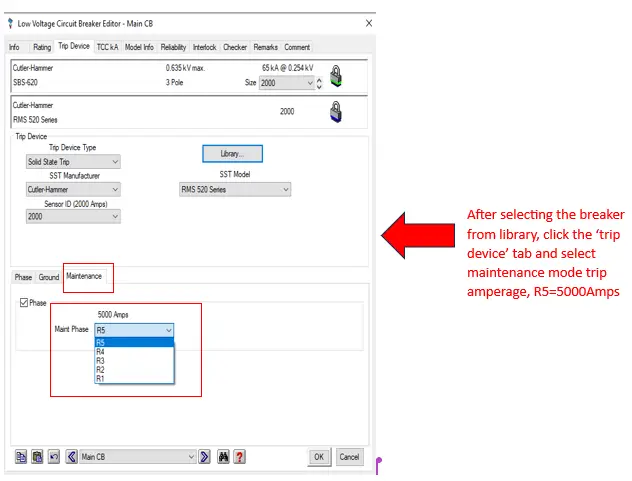Click the copy icon in bottom toolbar
Image resolution: width=632 pixels, height=481 pixels.
(x=21, y=457)
